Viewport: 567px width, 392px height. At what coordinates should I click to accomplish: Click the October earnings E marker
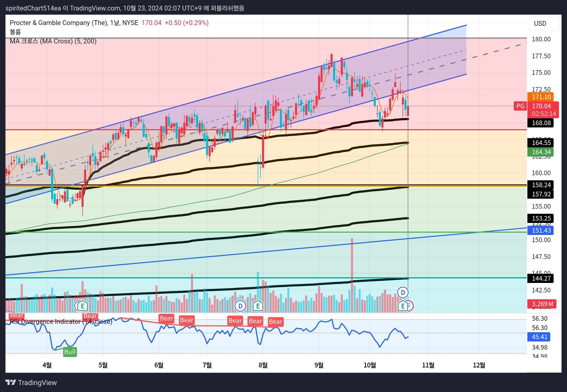403,306
